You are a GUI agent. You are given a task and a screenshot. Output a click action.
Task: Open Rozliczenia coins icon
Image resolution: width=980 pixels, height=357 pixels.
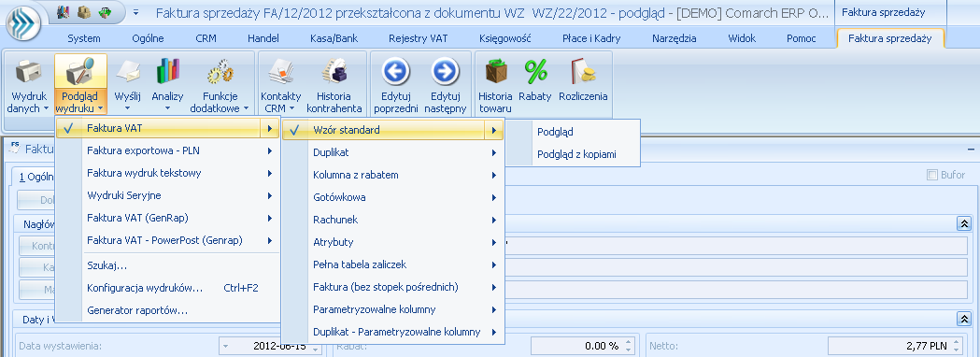pos(583,72)
